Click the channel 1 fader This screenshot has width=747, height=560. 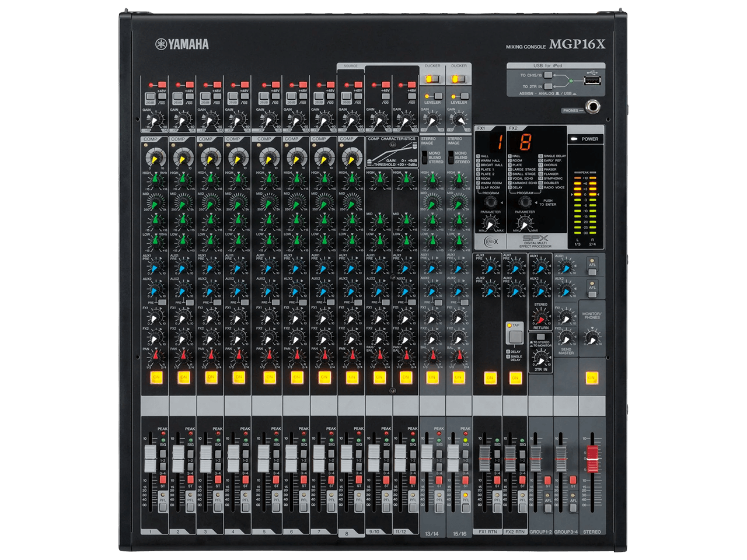(x=149, y=459)
